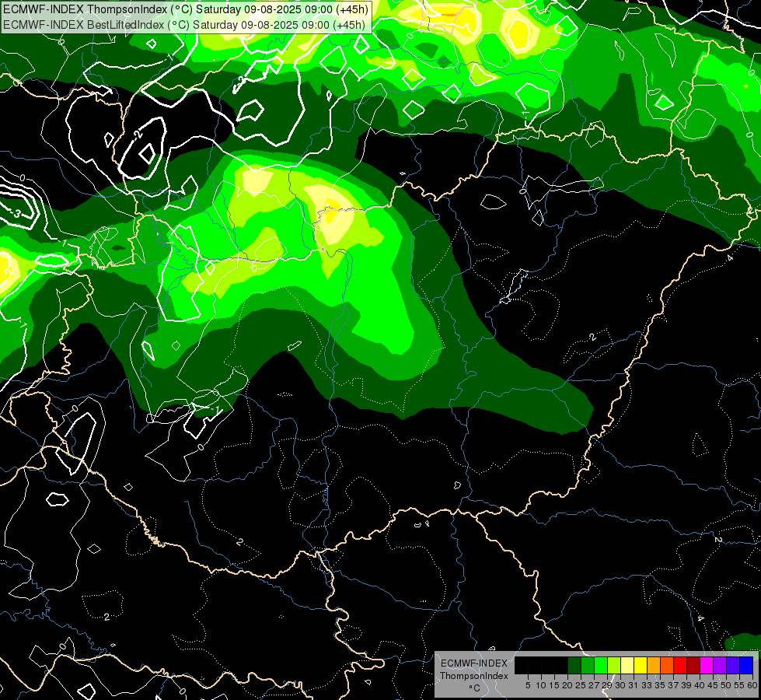Viewport: 761px width, 700px height.
Task: Click the legend scale value '35'
Action: [x=661, y=685]
